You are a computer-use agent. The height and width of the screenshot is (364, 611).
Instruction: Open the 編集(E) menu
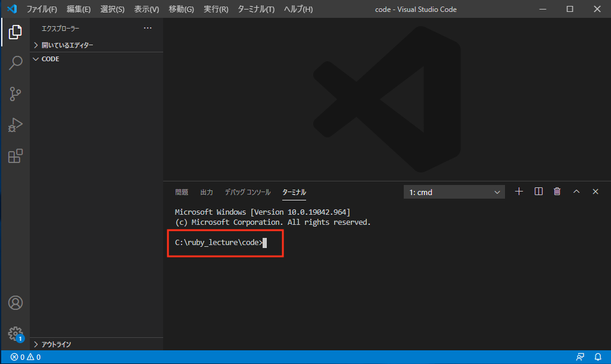coord(79,9)
